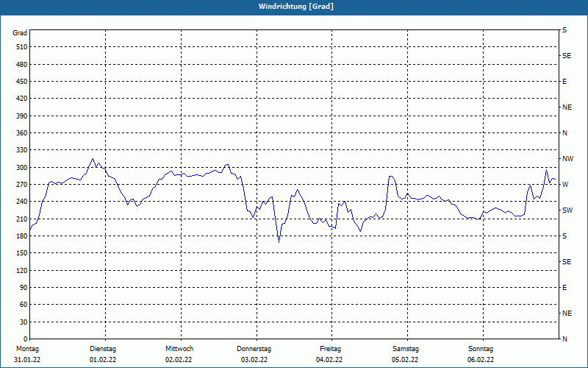Image resolution: width=588 pixels, height=368 pixels.
Task: Select the 'Grad' unit label above the axis
Action: [x=20, y=33]
